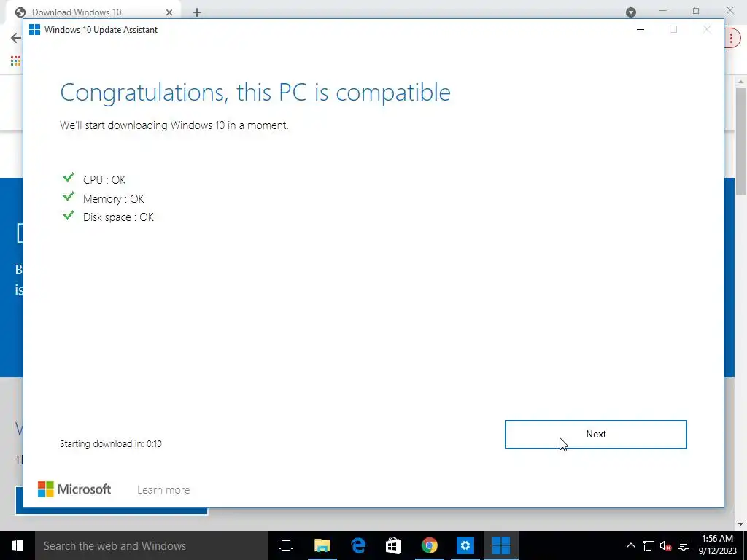
Task: Click the taskbar clock showing 1:56 AM
Action: click(718, 545)
